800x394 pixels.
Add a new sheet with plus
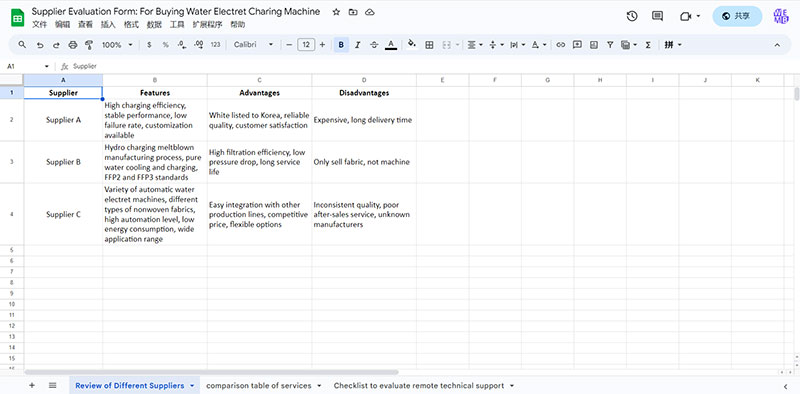32,386
